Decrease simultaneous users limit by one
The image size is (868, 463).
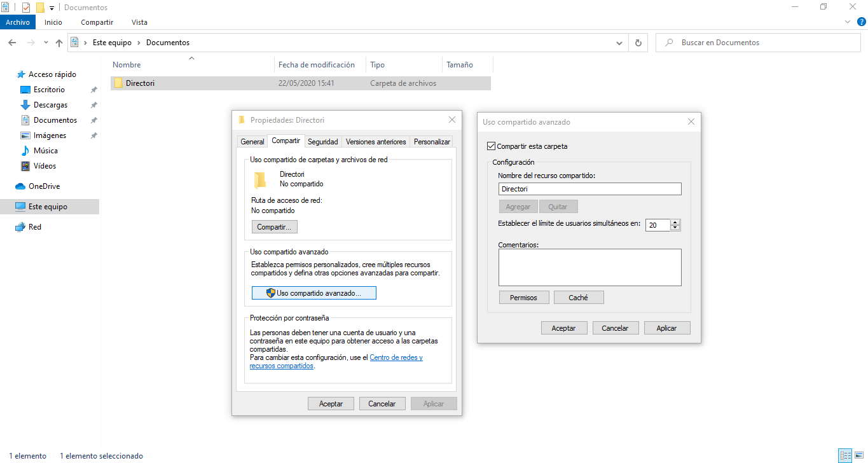point(675,228)
